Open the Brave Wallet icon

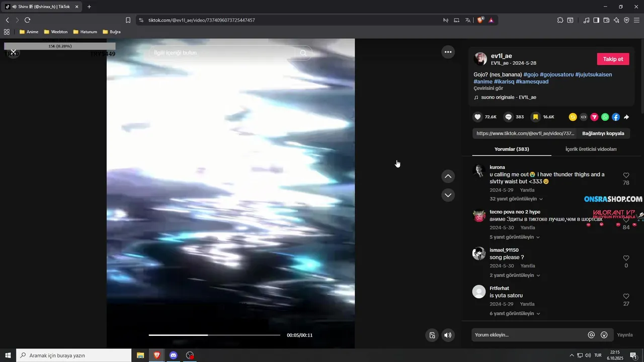[x=606, y=20]
